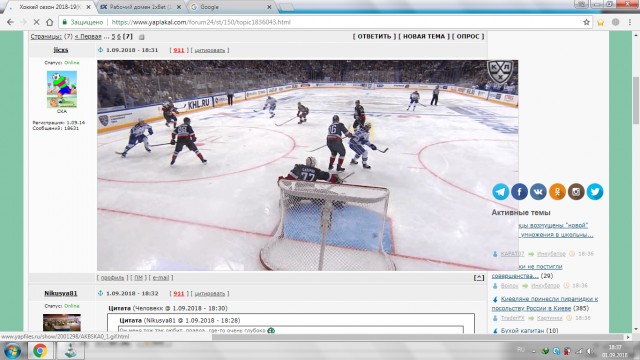The width and height of the screenshot is (640, 360).
Task: Click the up-arrow icon below jicxs's post
Action: (x=479, y=278)
